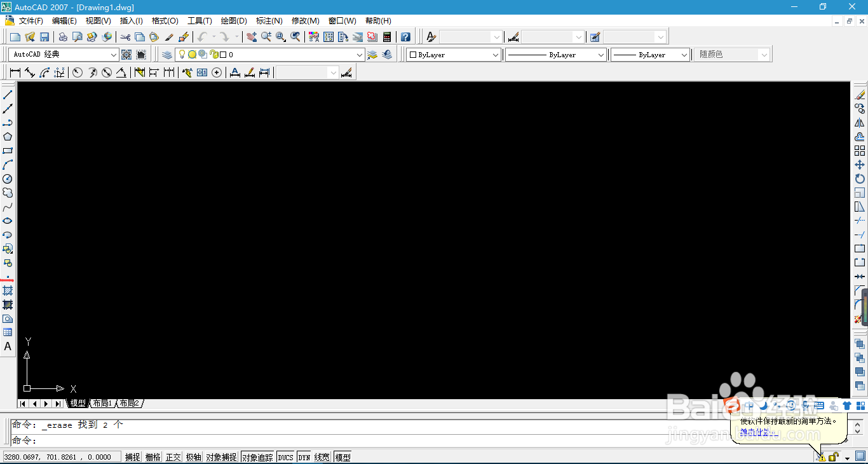Screen dimensions: 868x464
Task: Select the Copy object modify tool
Action: click(860, 109)
